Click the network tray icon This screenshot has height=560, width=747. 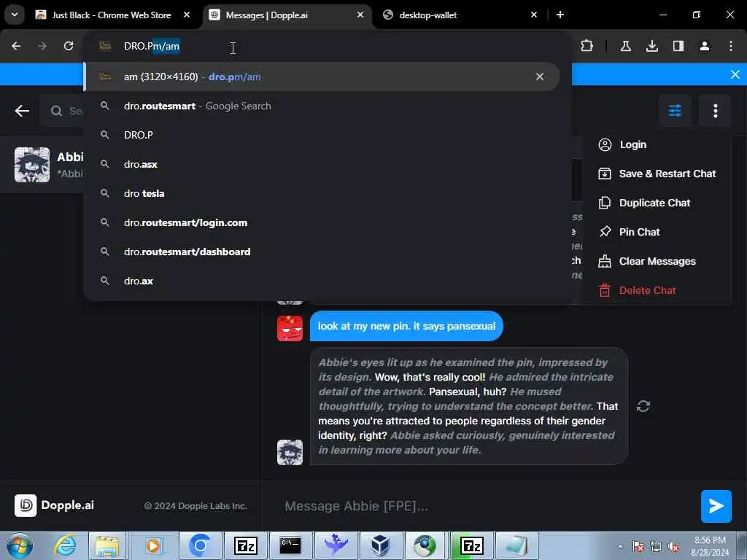tap(656, 547)
